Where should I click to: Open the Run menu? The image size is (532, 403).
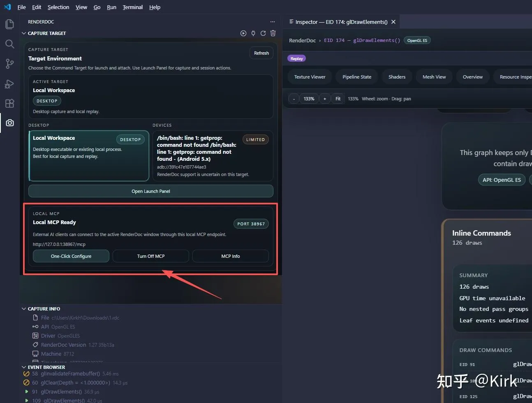111,7
